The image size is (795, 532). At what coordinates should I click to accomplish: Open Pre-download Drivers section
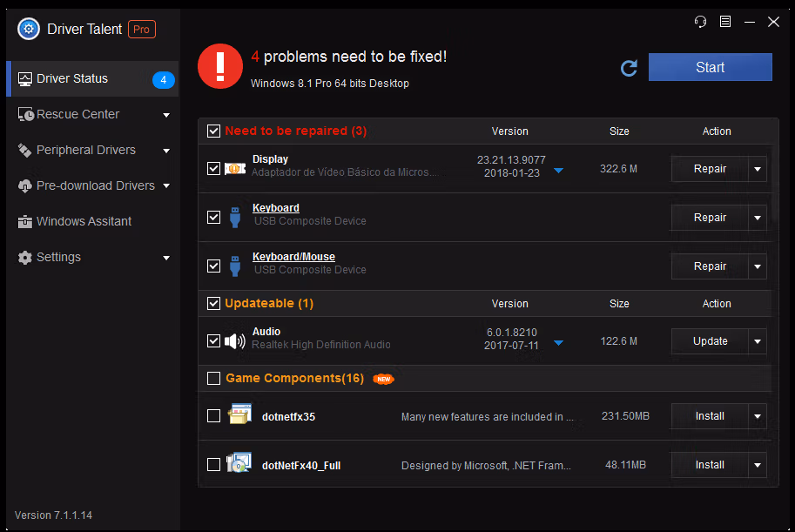[93, 186]
